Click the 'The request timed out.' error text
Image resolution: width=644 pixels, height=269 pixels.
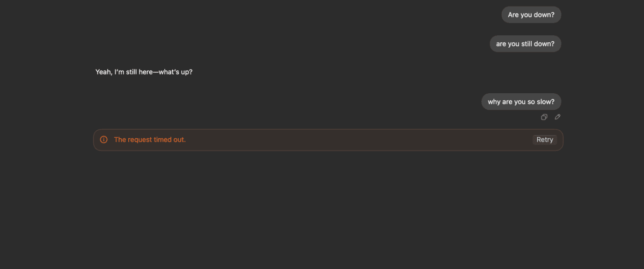[150, 140]
